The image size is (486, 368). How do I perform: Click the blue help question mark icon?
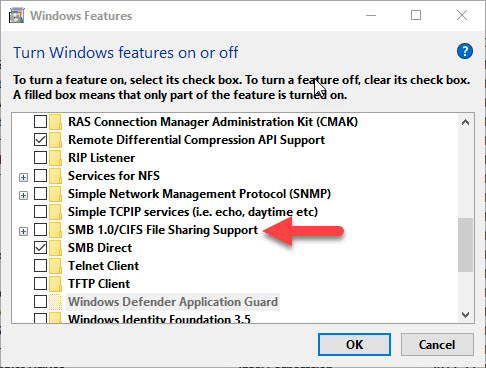click(x=465, y=51)
